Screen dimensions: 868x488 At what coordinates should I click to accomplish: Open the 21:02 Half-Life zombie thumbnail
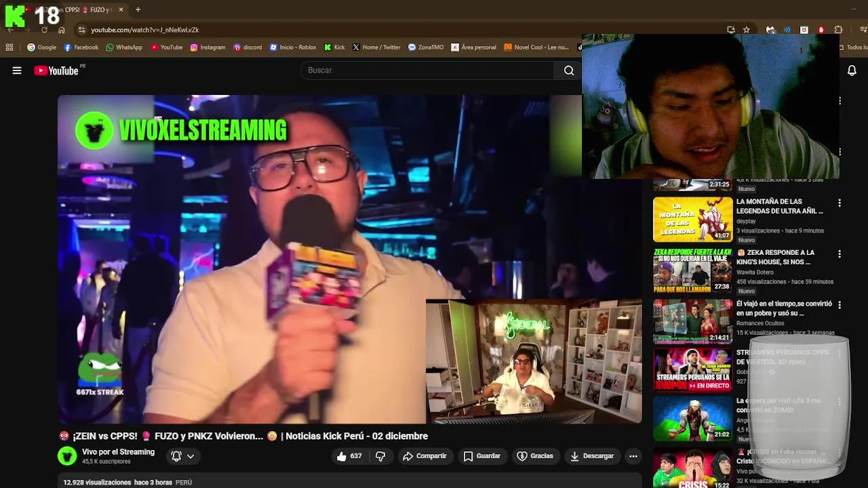(692, 420)
